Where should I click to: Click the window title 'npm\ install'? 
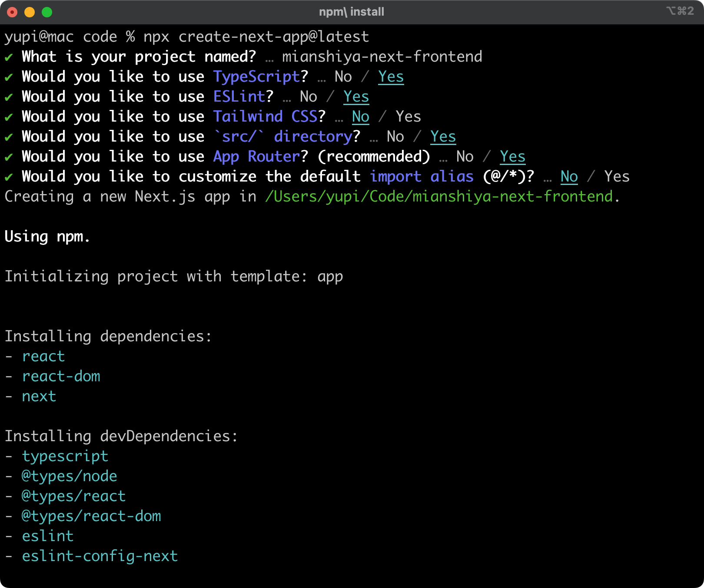point(352,12)
